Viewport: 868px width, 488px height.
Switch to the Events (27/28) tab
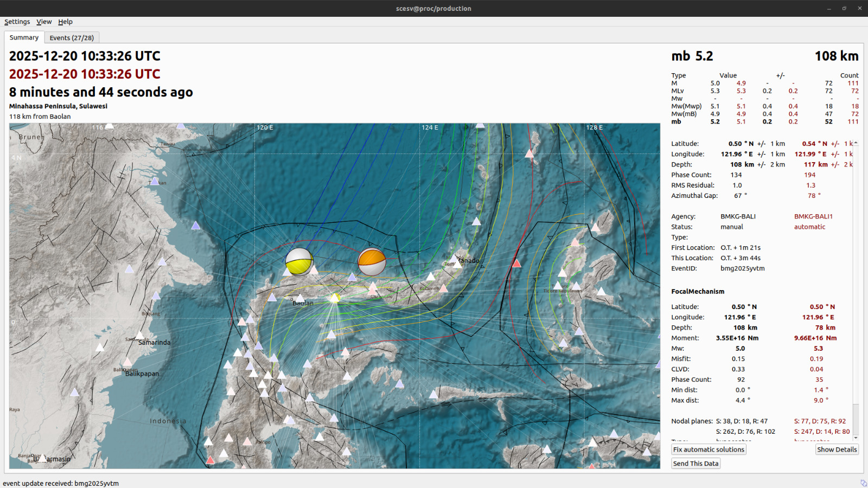[72, 38]
